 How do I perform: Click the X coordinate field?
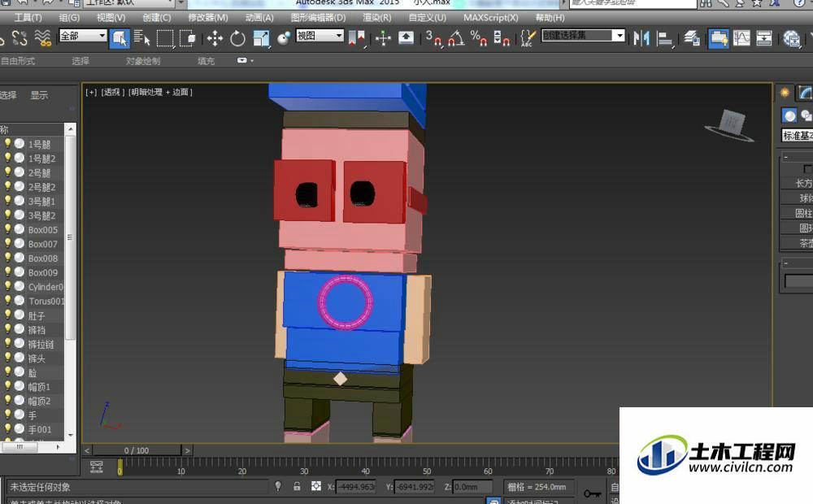click(355, 487)
